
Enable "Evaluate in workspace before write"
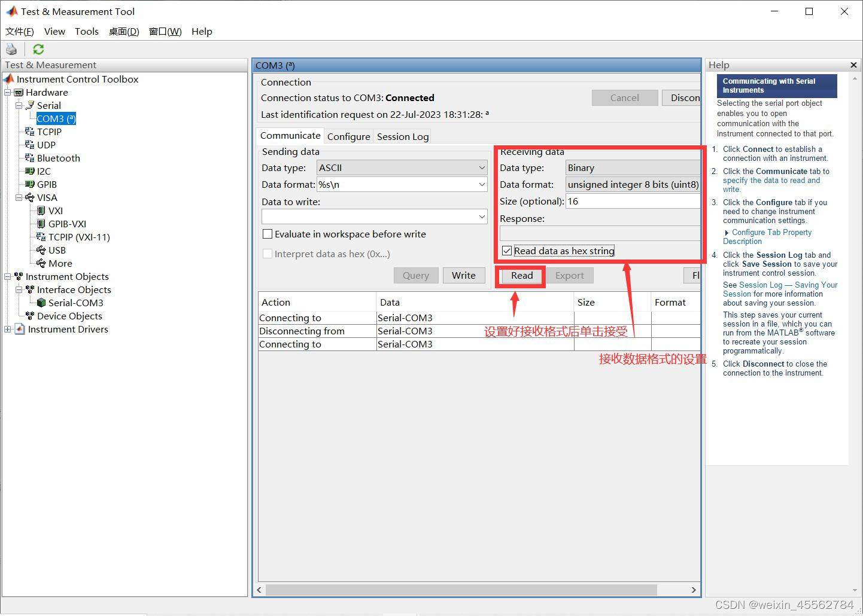(268, 234)
